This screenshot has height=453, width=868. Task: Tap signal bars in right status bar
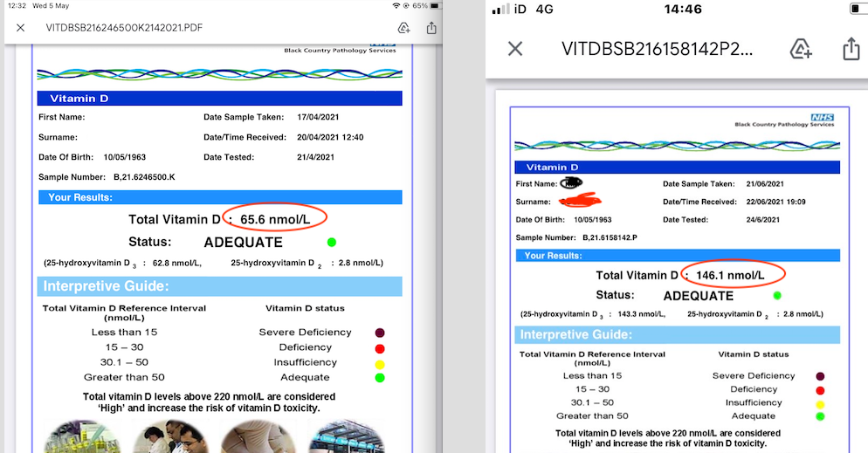point(500,9)
